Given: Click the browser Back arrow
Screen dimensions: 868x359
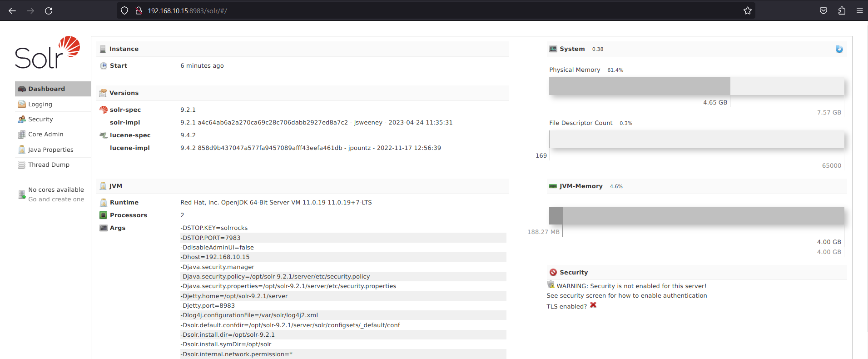Looking at the screenshot, I should tap(12, 10).
